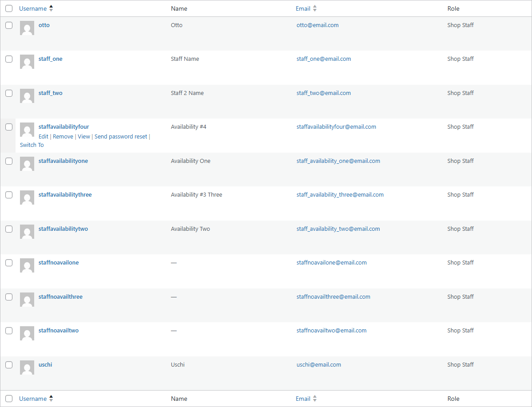Click the staffnoavailthree avatar placeholder

click(x=27, y=300)
